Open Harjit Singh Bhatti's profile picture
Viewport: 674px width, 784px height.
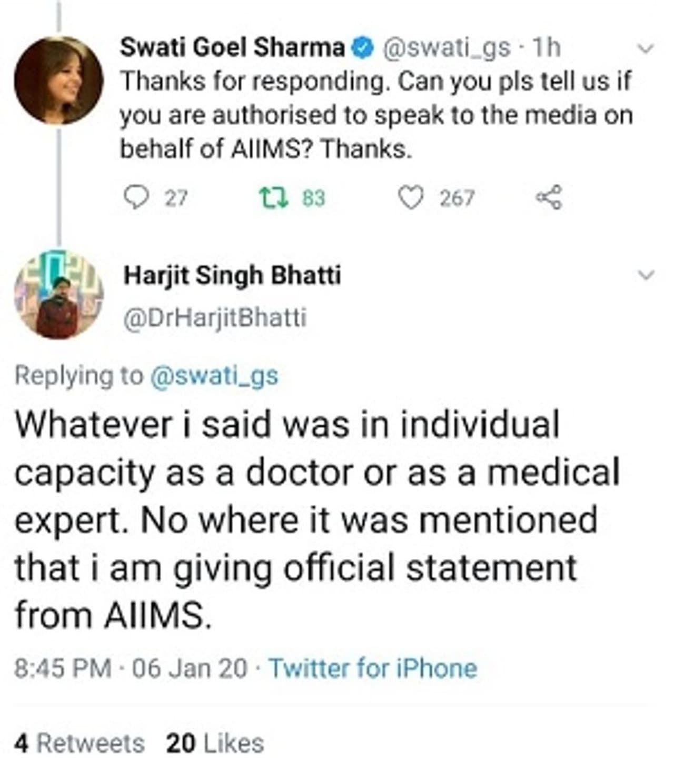click(58, 296)
